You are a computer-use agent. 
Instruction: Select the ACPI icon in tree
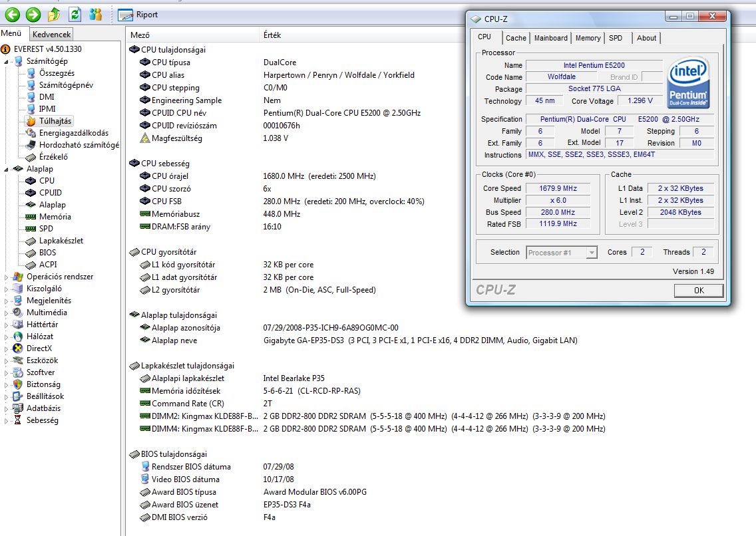[31, 265]
